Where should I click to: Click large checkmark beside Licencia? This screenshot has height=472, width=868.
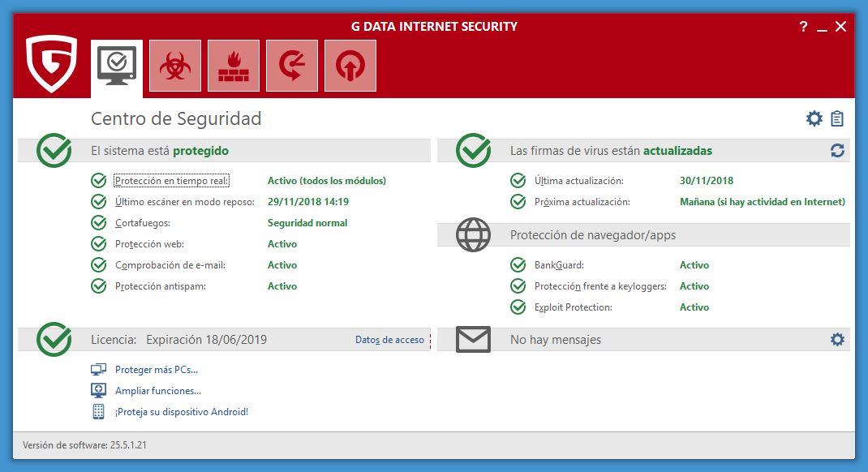tap(54, 339)
